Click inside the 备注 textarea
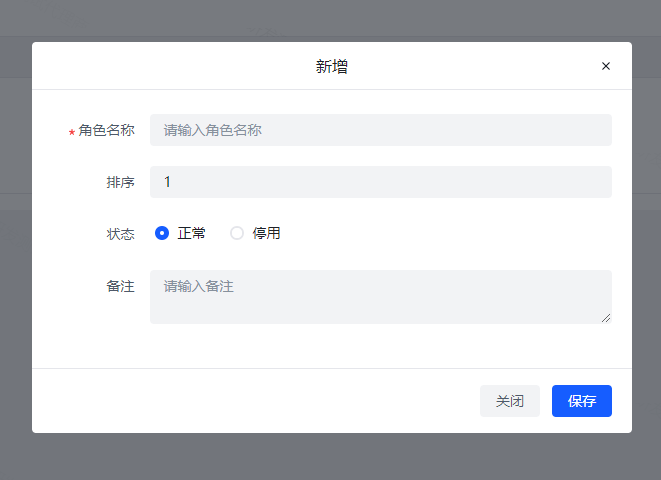Screen dimensions: 661x480 (x=380, y=296)
